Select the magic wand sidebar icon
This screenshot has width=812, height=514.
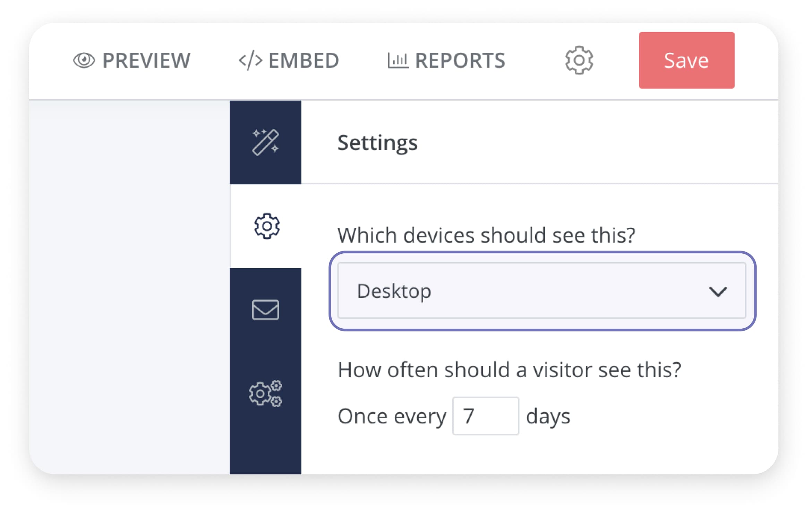coord(265,142)
